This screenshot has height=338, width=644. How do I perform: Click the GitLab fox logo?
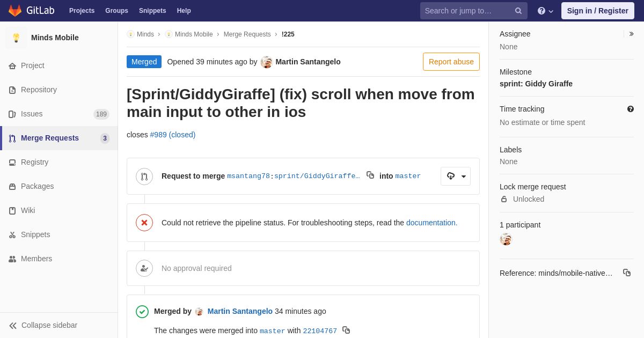click(x=15, y=11)
